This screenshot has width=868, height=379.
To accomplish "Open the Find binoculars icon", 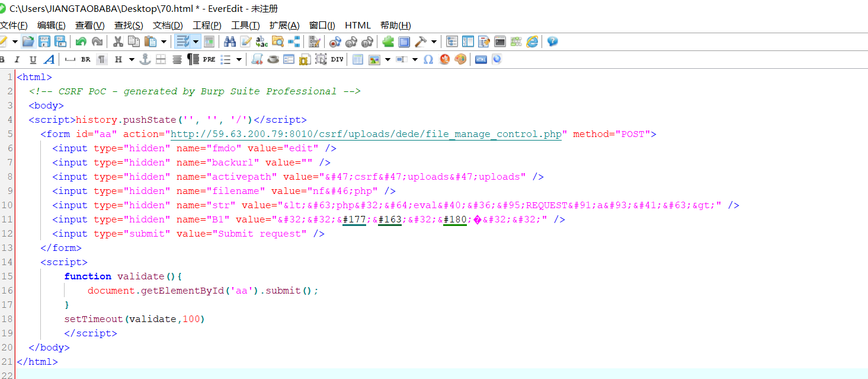I will tap(229, 42).
